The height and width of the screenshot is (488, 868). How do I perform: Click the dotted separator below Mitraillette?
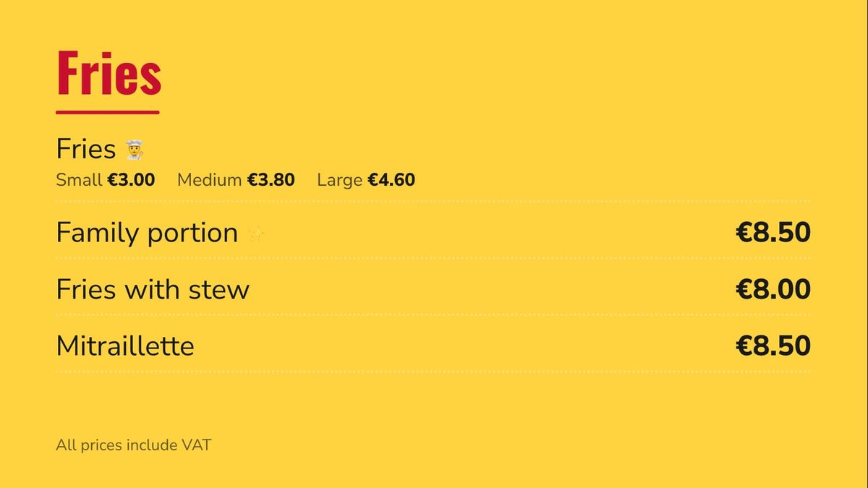pyautogui.click(x=433, y=371)
